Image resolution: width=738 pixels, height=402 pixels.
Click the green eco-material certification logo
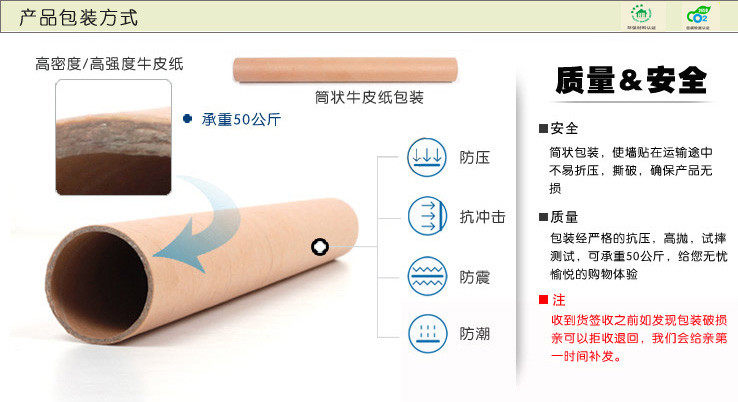tap(641, 16)
